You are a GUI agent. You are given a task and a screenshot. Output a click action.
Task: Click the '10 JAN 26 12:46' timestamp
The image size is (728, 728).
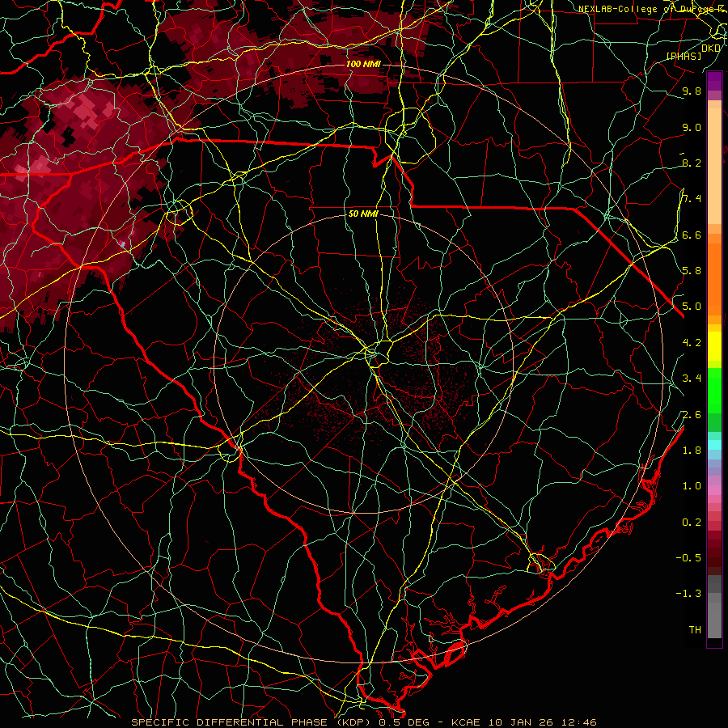pos(542,722)
